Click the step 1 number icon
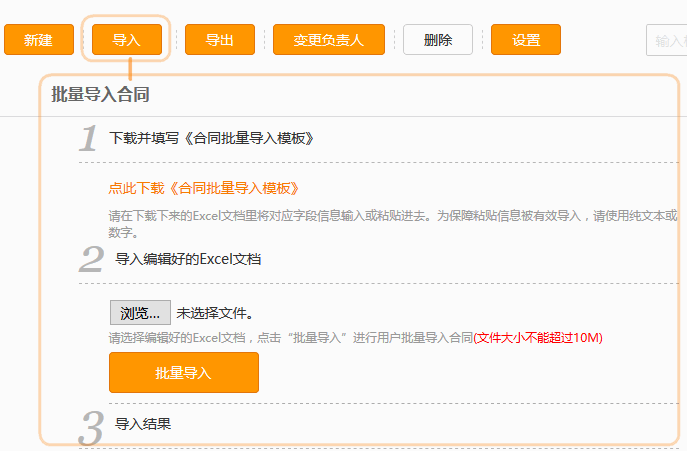Image resolution: width=687 pixels, height=451 pixels. click(x=90, y=139)
